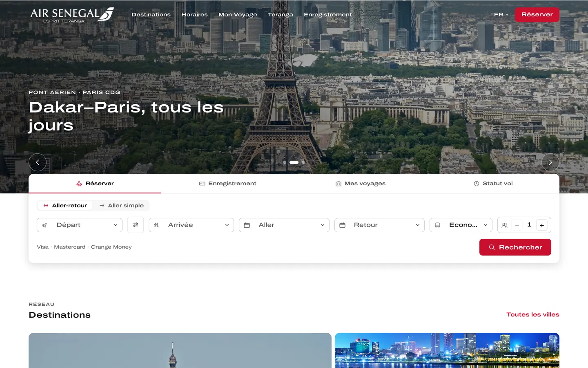Show the previous carousel slide

click(x=38, y=162)
